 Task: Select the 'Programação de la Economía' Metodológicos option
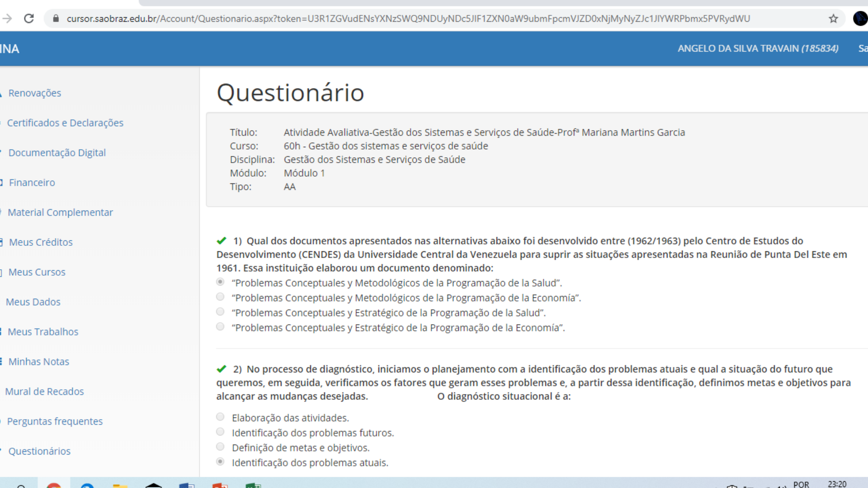point(220,297)
